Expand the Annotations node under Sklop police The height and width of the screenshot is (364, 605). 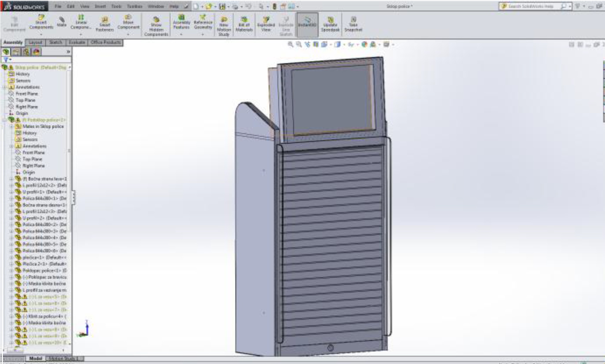click(5, 87)
